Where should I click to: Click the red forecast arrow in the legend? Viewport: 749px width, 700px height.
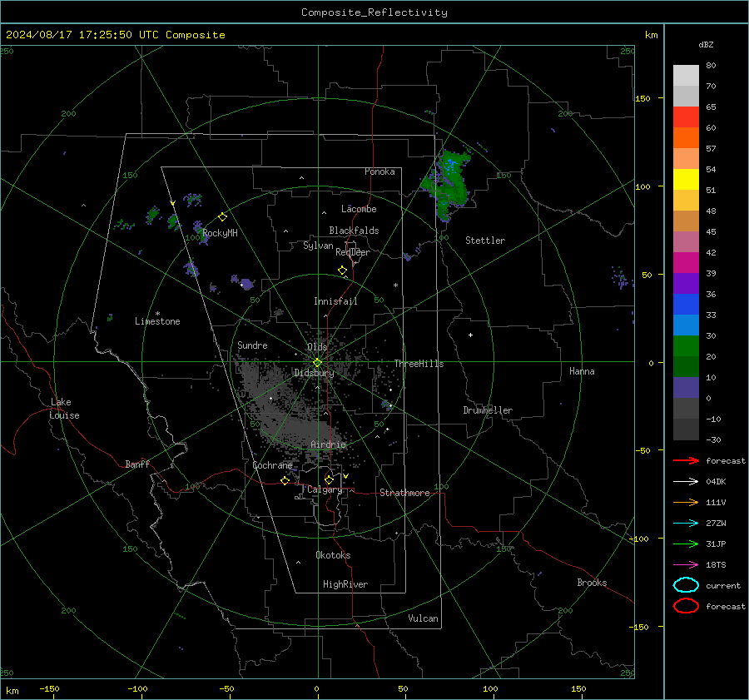(686, 460)
